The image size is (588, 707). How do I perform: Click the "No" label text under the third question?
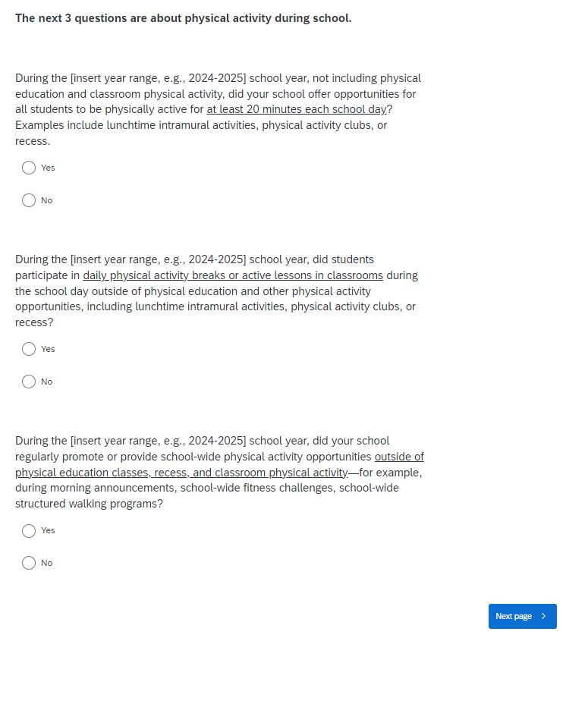coord(47,563)
